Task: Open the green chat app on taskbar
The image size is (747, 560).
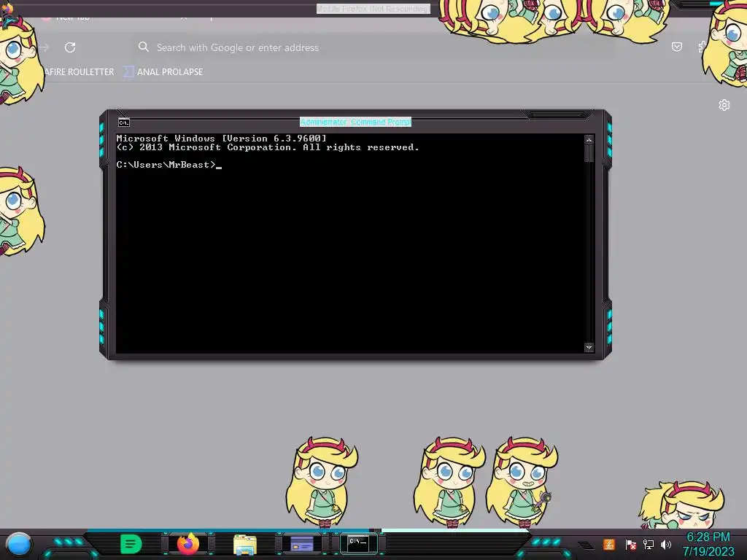Action: point(131,544)
